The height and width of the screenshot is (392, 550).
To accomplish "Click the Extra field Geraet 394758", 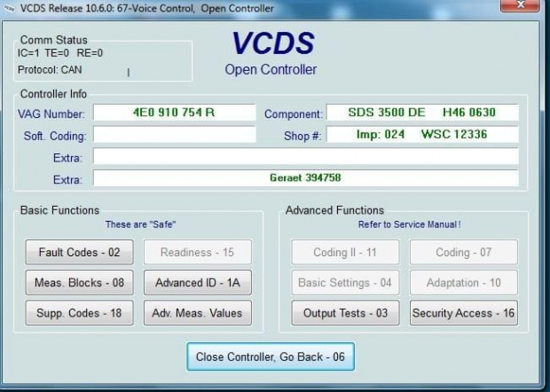I will tap(306, 178).
